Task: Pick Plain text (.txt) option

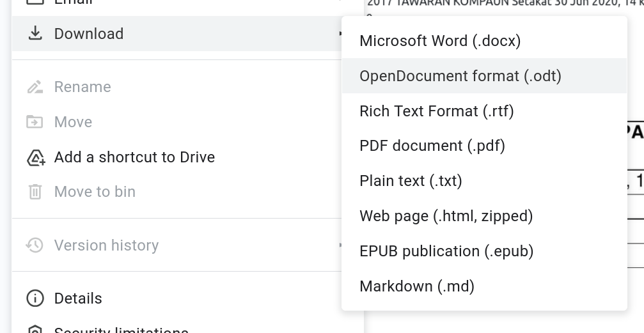Action: coord(411,181)
